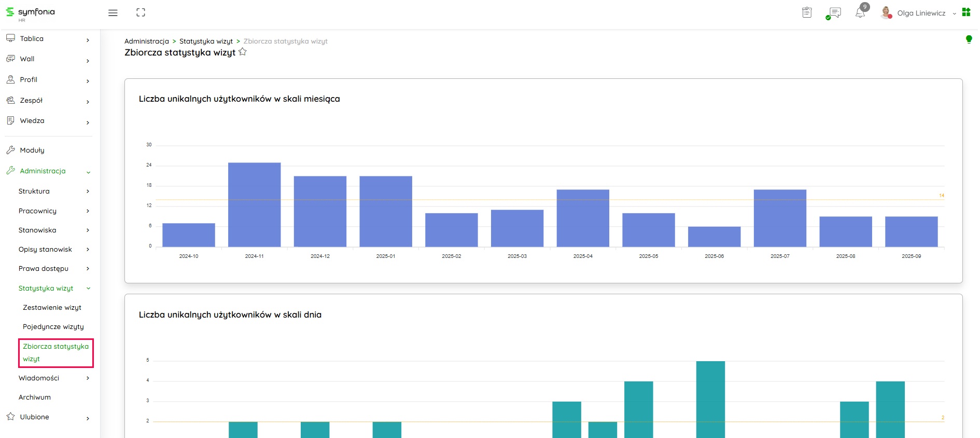Screen dimensions: 980x438
Task: Click Administracja breadcrumb link
Action: point(146,42)
